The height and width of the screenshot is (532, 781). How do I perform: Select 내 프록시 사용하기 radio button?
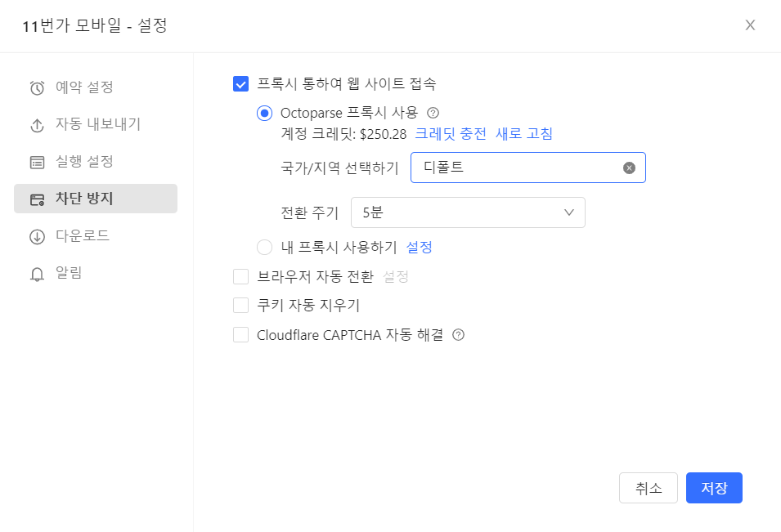tap(264, 247)
